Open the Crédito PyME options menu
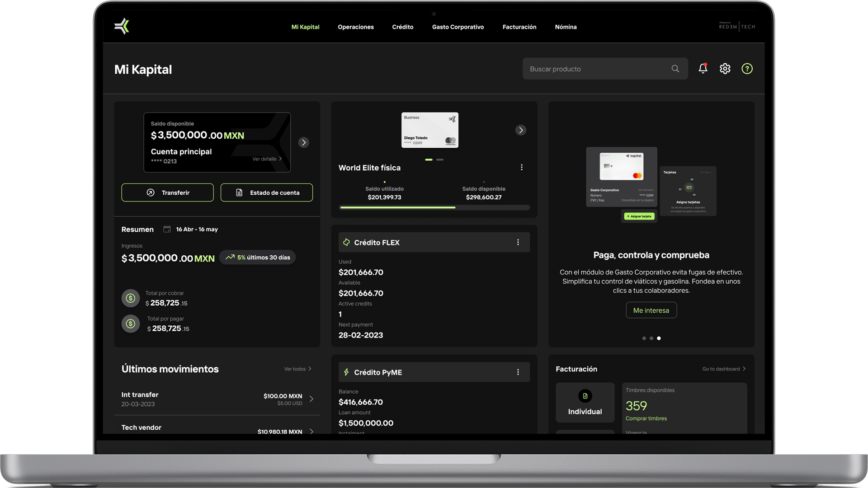Image resolution: width=868 pixels, height=488 pixels. pos(518,372)
